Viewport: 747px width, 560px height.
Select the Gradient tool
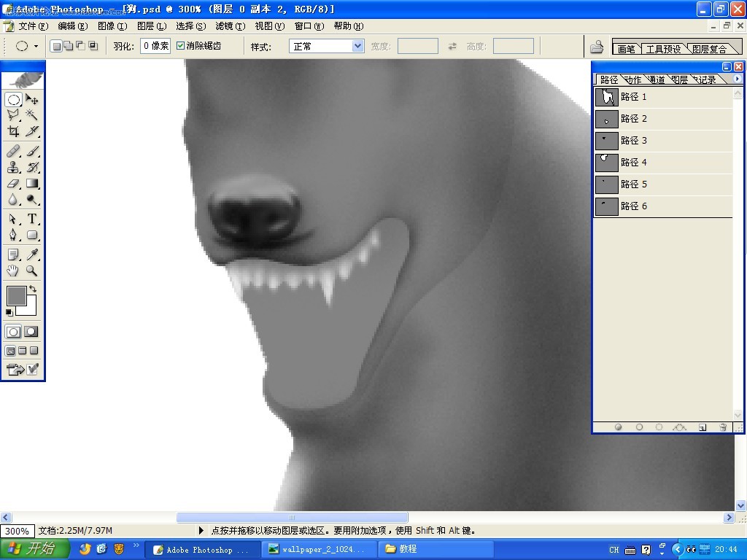tap(32, 183)
